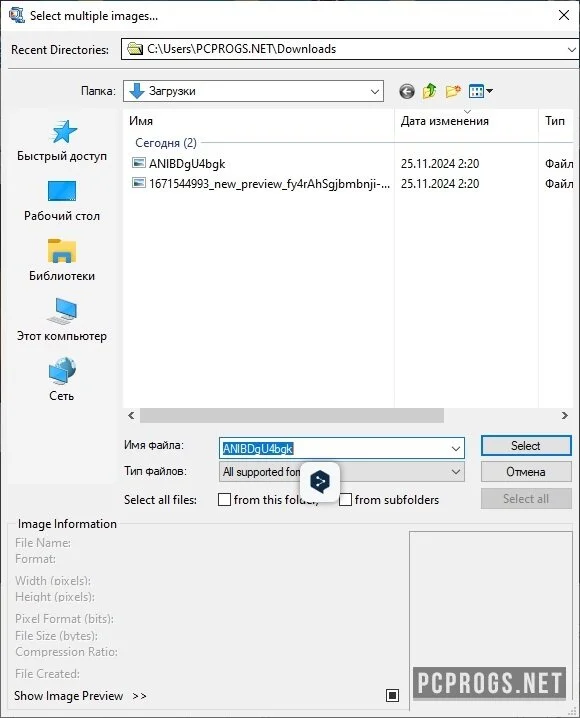This screenshot has height=718, width=580.
Task: Click the scrollbar right arrow
Action: coord(564,415)
